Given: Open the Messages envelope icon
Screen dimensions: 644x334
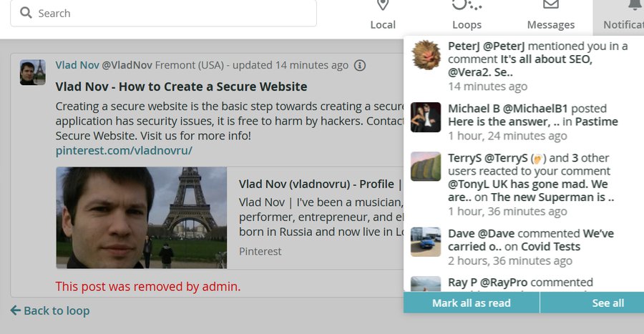Looking at the screenshot, I should pyautogui.click(x=551, y=4).
